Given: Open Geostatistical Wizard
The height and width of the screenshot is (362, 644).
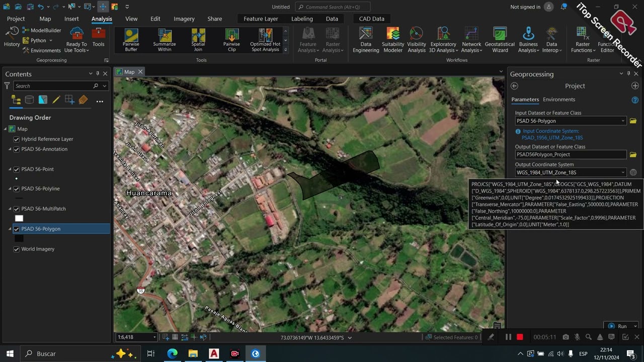Looking at the screenshot, I should pyautogui.click(x=500, y=40).
